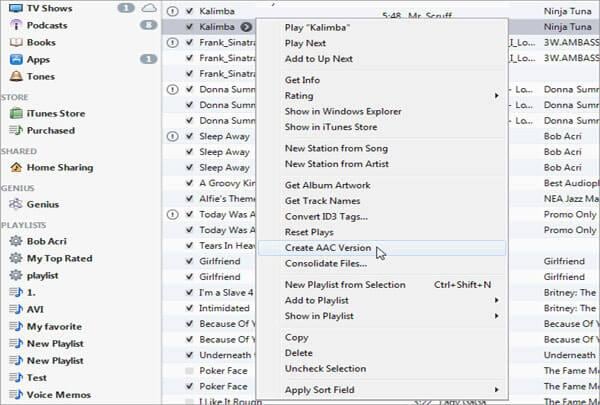Click warning icon beside first Today Was A row

click(173, 214)
